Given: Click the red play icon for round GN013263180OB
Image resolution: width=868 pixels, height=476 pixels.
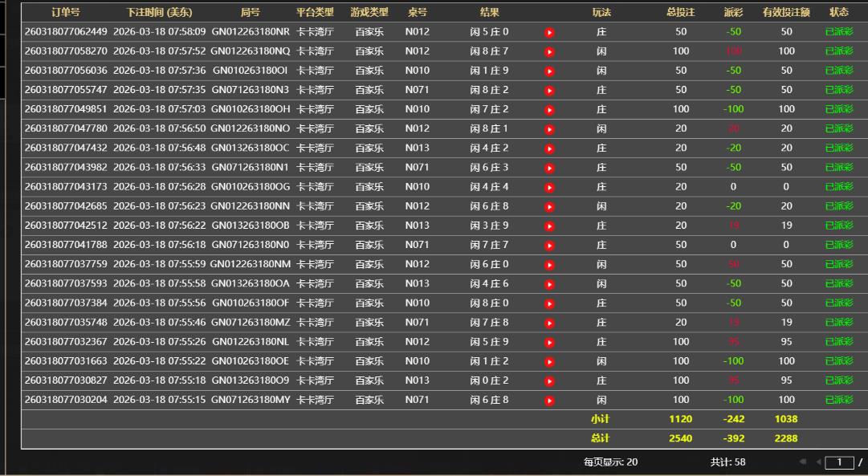Looking at the screenshot, I should click(x=549, y=226).
